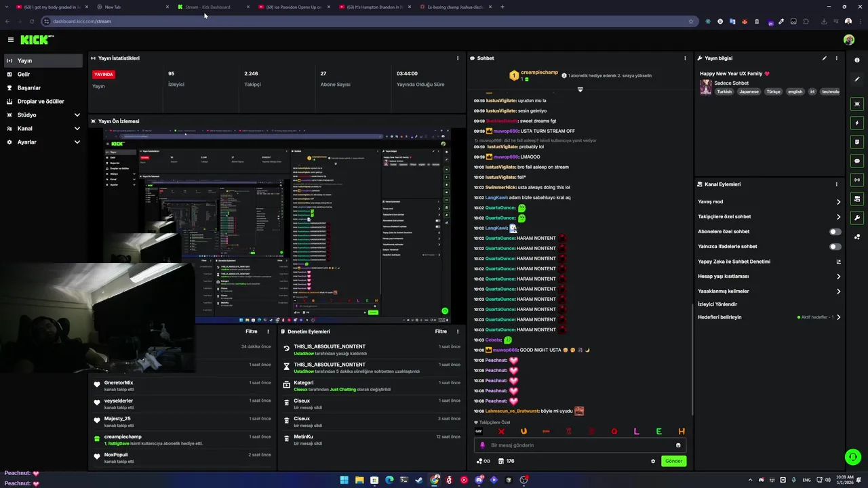The height and width of the screenshot is (488, 868).
Task: Click the english tag chip
Action: point(795,91)
